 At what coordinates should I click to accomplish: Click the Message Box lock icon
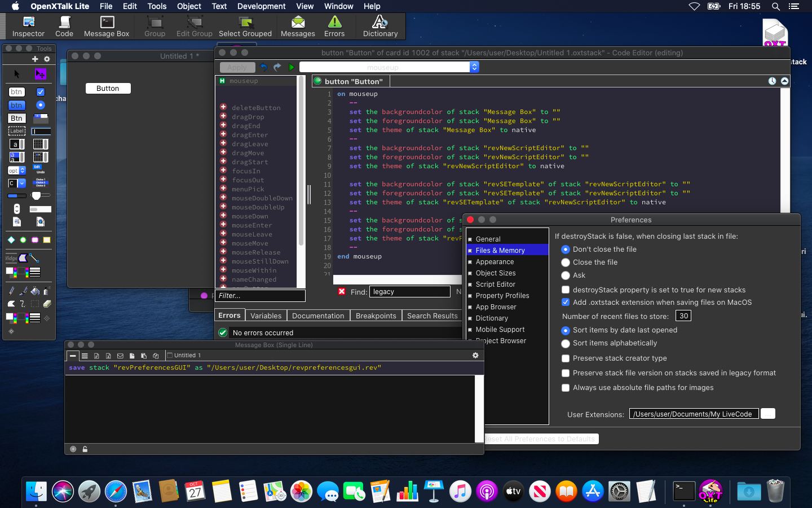(85, 449)
